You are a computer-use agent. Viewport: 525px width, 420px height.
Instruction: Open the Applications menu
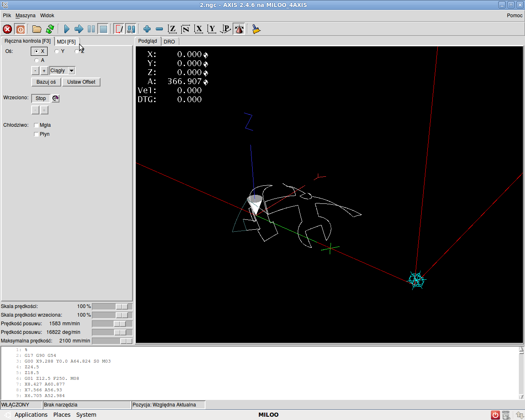[31, 415]
